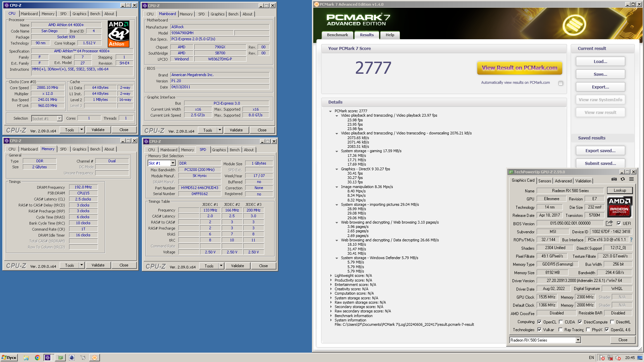
Task: Click the network disconnected tray icon
Action: pyautogui.click(x=610, y=358)
